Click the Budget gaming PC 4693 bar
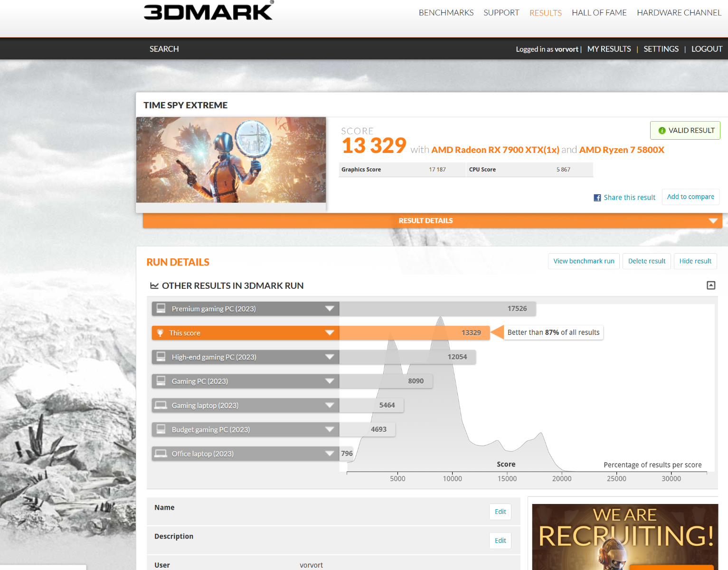 pyautogui.click(x=367, y=430)
